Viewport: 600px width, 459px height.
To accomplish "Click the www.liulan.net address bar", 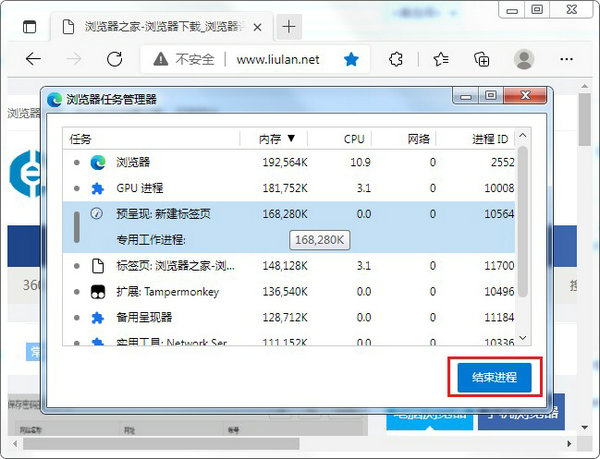I will click(278, 59).
